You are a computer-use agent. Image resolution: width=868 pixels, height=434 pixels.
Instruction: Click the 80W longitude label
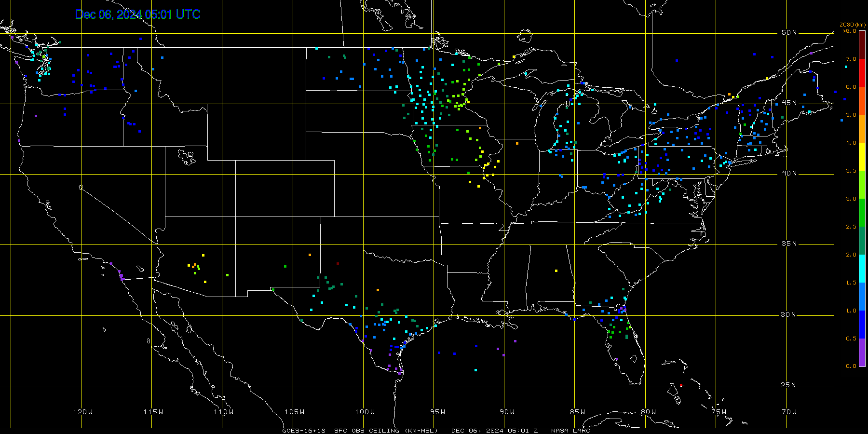649,412
